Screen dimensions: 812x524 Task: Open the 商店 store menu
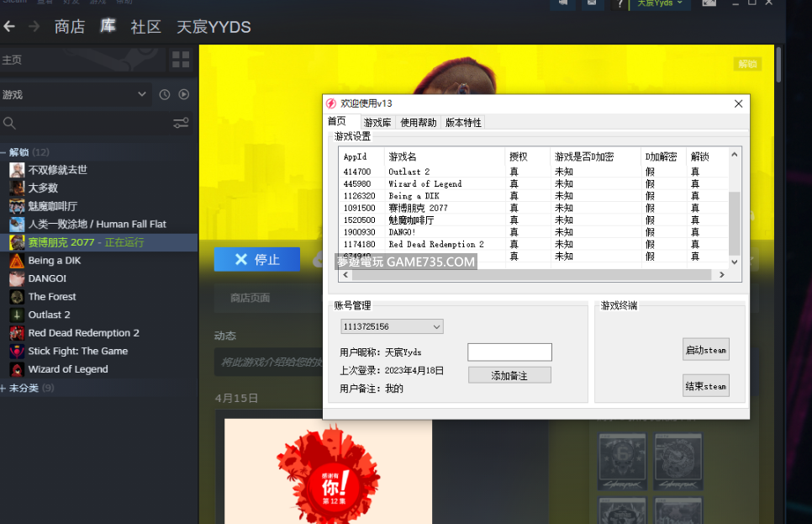tap(70, 26)
